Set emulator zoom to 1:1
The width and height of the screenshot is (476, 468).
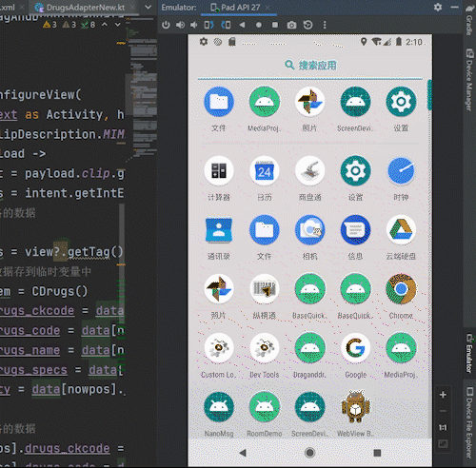point(443,428)
